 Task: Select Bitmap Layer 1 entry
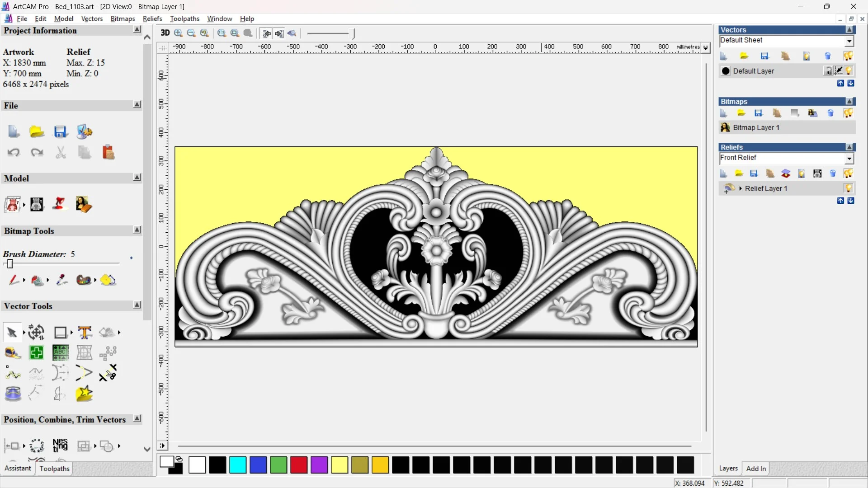click(756, 127)
